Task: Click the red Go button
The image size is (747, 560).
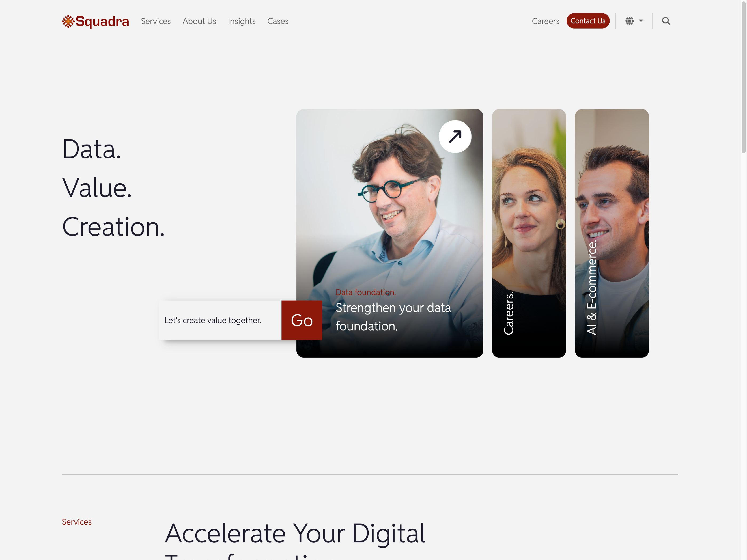Action: pos(301,320)
